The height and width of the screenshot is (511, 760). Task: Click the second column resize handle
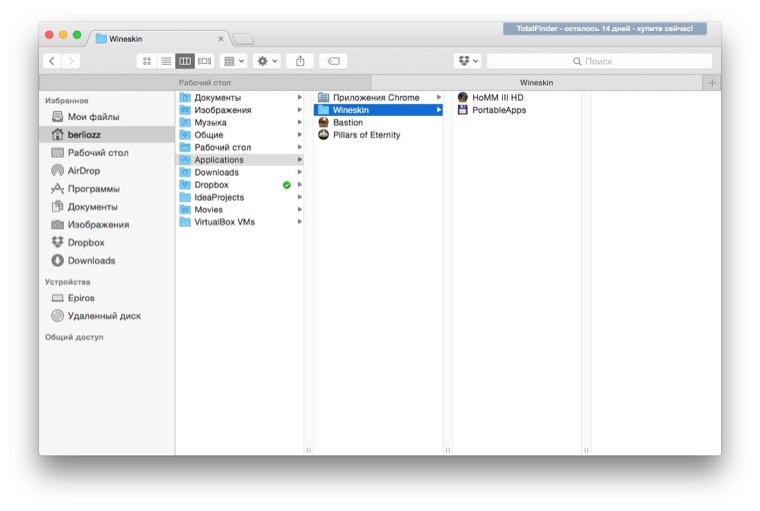pyautogui.click(x=448, y=450)
